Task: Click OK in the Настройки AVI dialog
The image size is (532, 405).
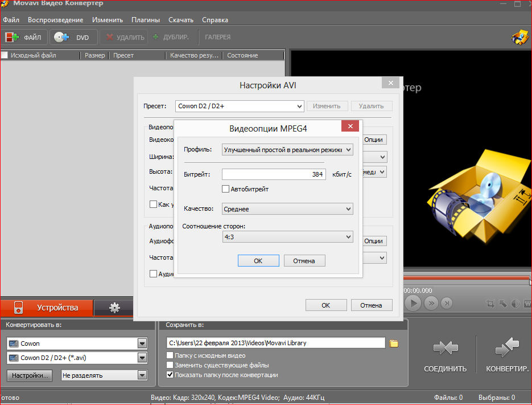Action: click(325, 305)
